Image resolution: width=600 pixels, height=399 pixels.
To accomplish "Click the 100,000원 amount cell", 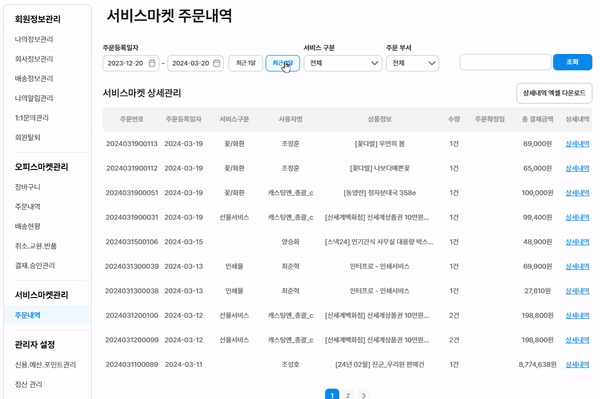I will pos(537,193).
